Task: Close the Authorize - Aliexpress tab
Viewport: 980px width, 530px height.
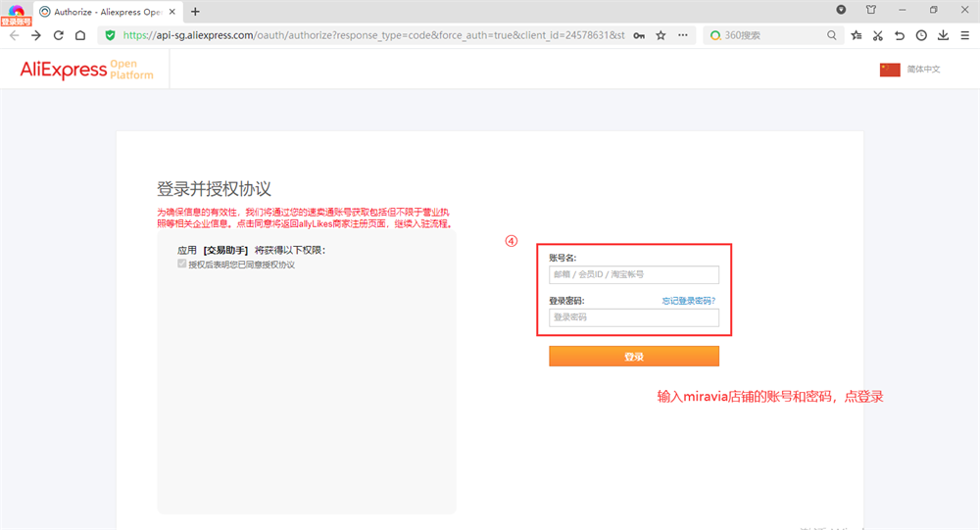Action: tap(172, 11)
